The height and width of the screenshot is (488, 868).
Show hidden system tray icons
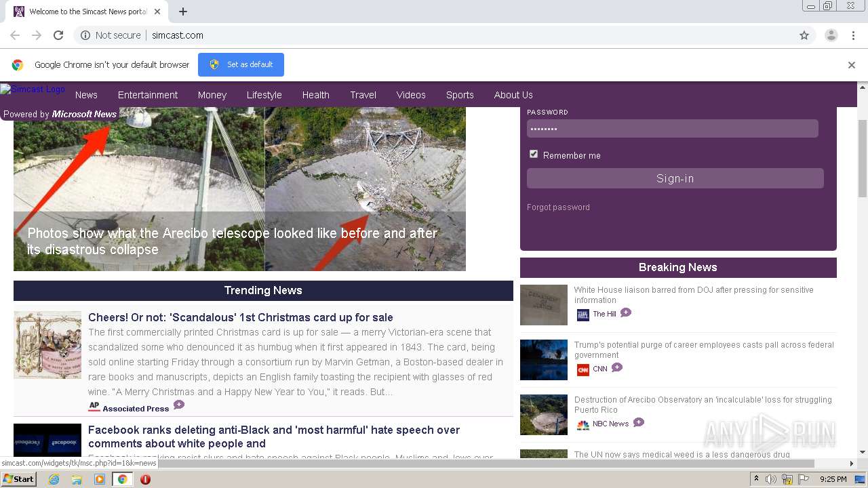tap(756, 479)
